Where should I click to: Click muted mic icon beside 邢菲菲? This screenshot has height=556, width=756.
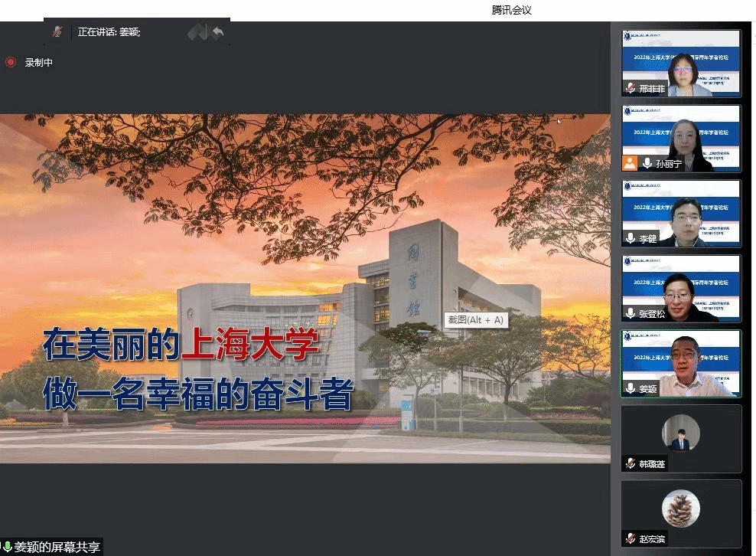tap(630, 89)
